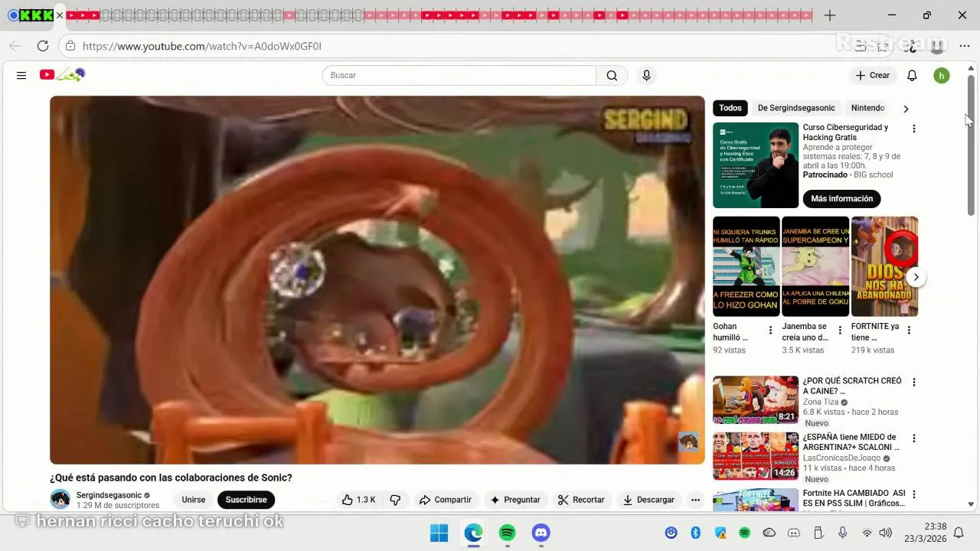Viewport: 980px width, 551px height.
Task: Click Descargar to download video
Action: coord(648,500)
